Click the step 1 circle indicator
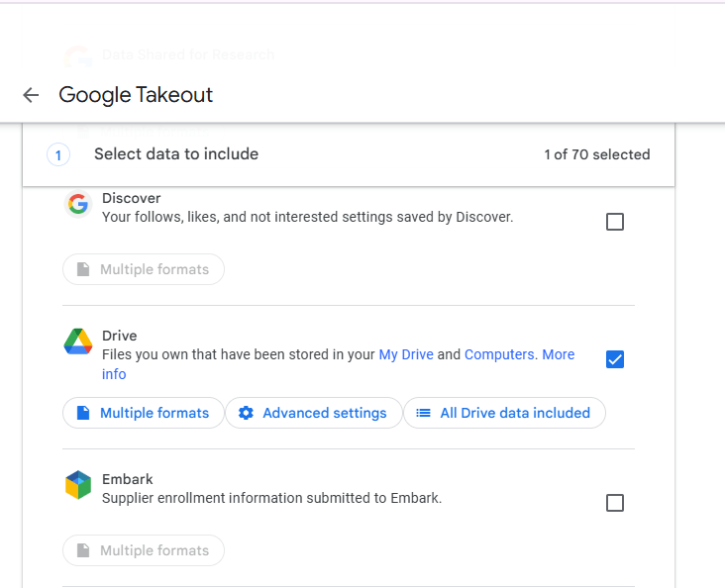725x588 pixels. point(58,154)
